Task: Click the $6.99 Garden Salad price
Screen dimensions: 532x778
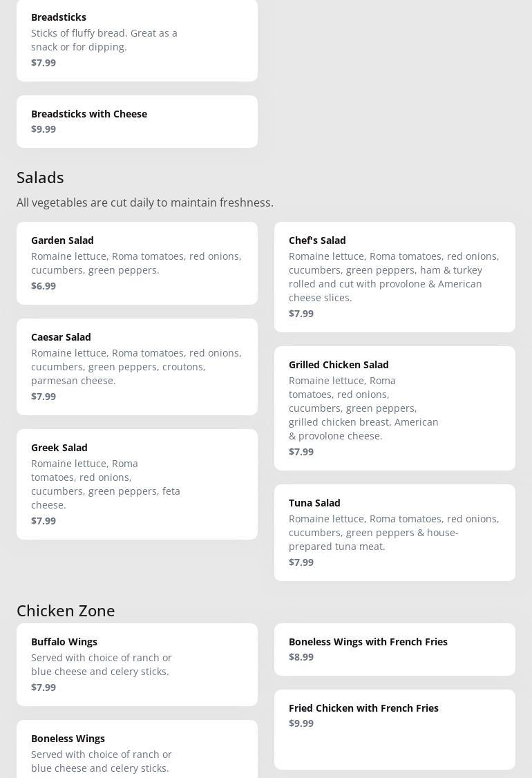Action: coord(44,286)
